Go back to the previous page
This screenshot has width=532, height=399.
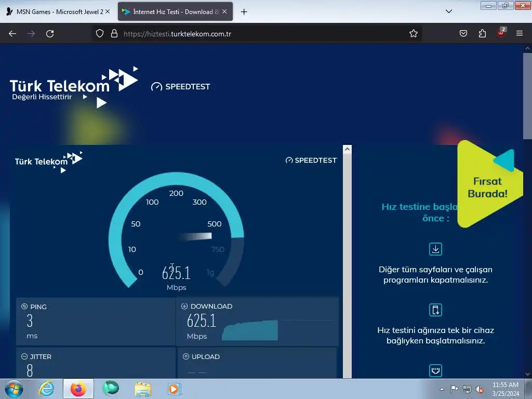12,34
